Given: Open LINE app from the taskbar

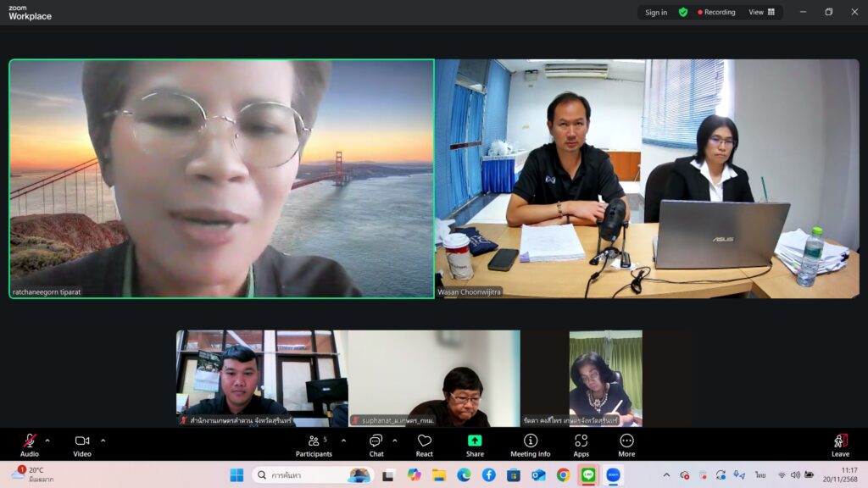Looking at the screenshot, I should tap(587, 474).
